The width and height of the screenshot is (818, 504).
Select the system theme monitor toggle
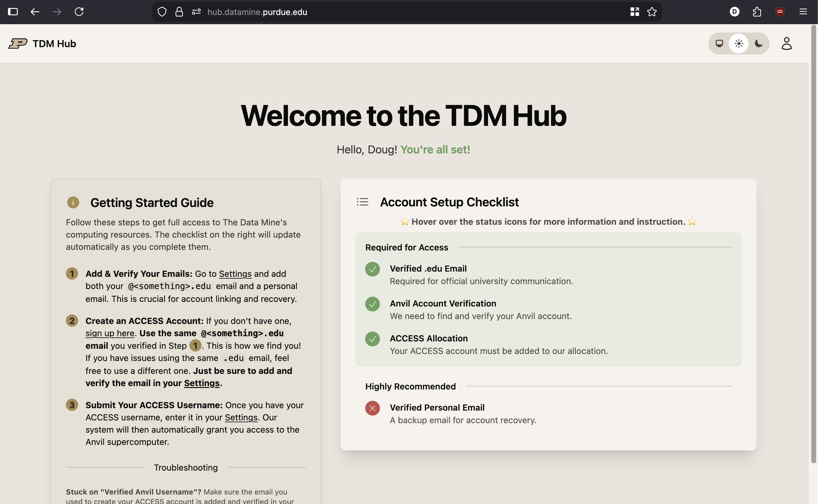[719, 43]
